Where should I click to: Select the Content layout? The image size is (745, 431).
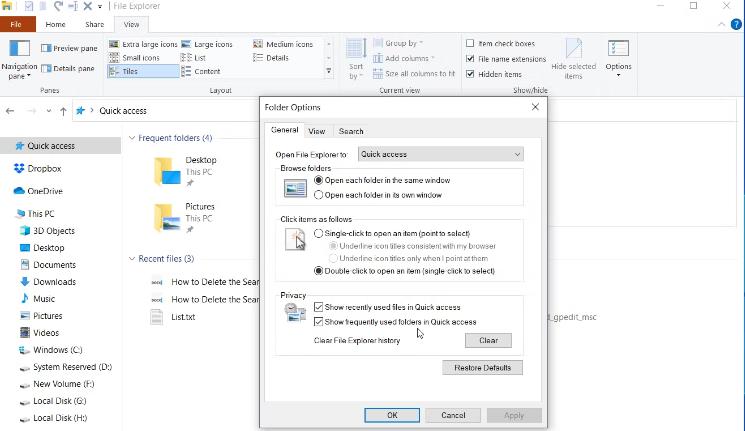pos(201,71)
